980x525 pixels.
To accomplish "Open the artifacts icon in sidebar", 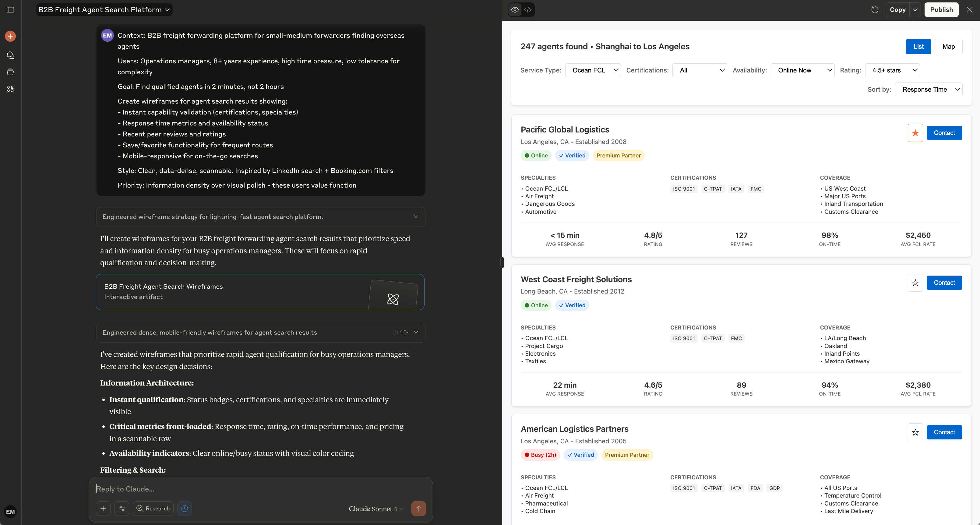I will pyautogui.click(x=10, y=89).
